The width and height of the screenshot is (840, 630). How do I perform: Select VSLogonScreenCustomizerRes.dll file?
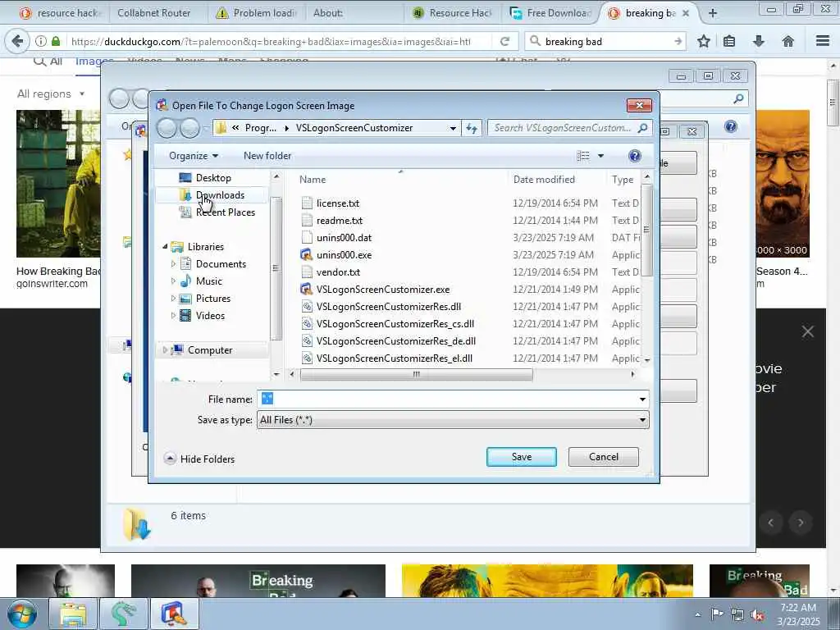pos(388,307)
